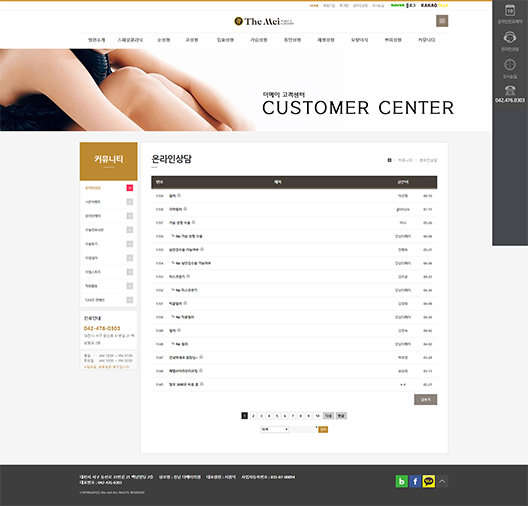Viewport: 528px width, 506px height.
Task: Open the hamburger menu button
Action: click(x=442, y=21)
